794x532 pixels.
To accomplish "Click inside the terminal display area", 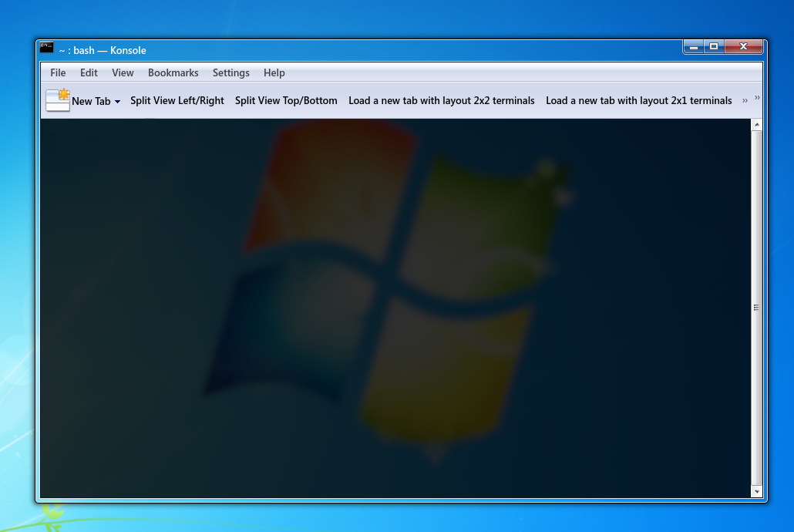I will (395, 308).
